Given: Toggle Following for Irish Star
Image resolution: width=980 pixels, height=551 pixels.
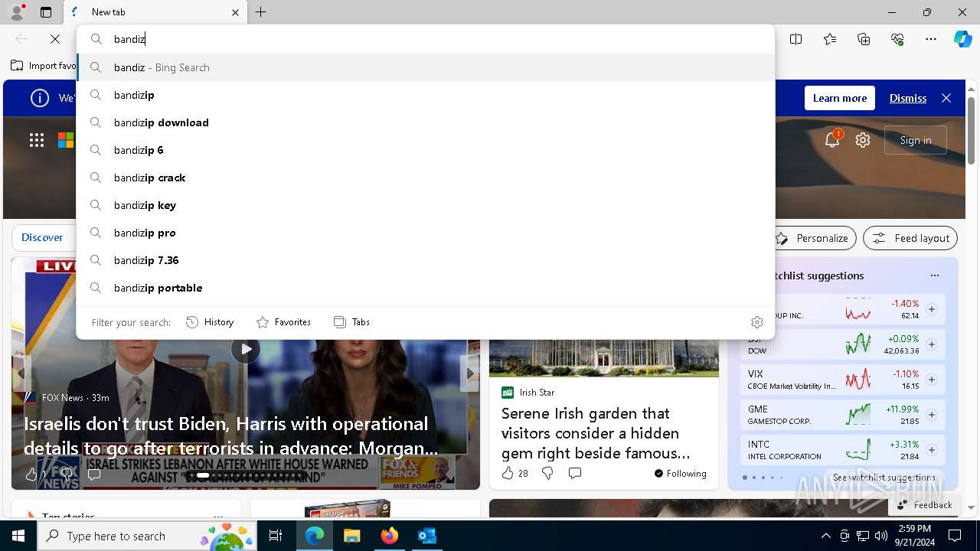Looking at the screenshot, I should click(681, 474).
